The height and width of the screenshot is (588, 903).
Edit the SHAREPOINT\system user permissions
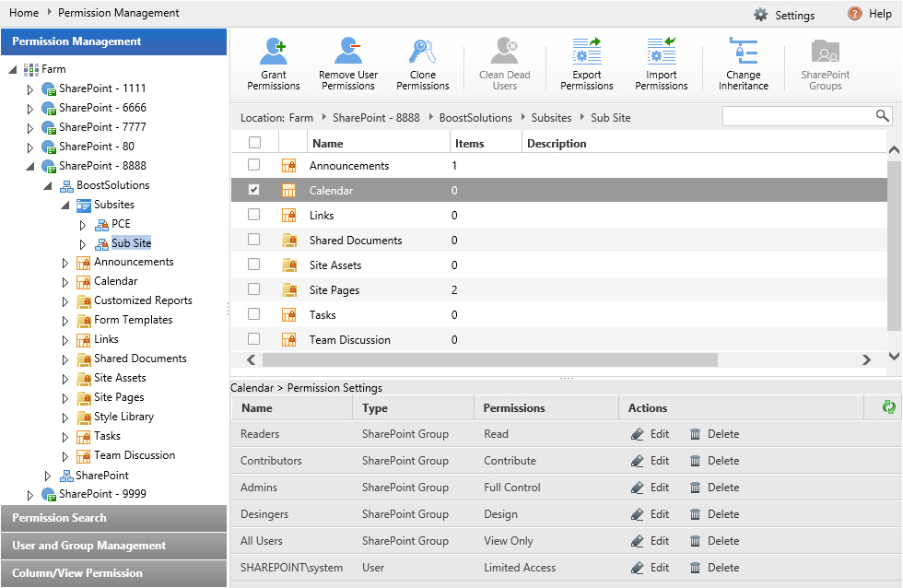(651, 568)
